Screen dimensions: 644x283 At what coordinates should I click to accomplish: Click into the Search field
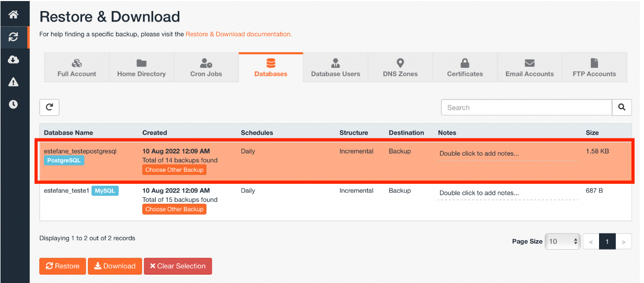point(526,108)
